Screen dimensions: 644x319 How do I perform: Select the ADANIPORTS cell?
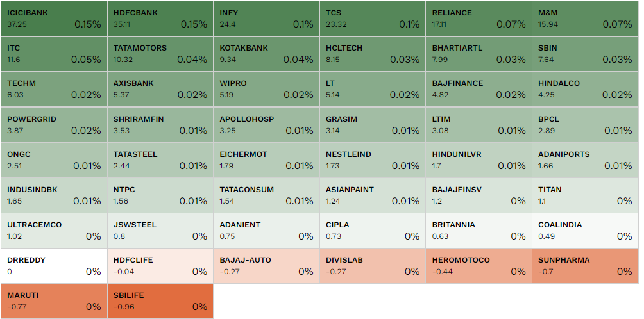click(x=585, y=160)
